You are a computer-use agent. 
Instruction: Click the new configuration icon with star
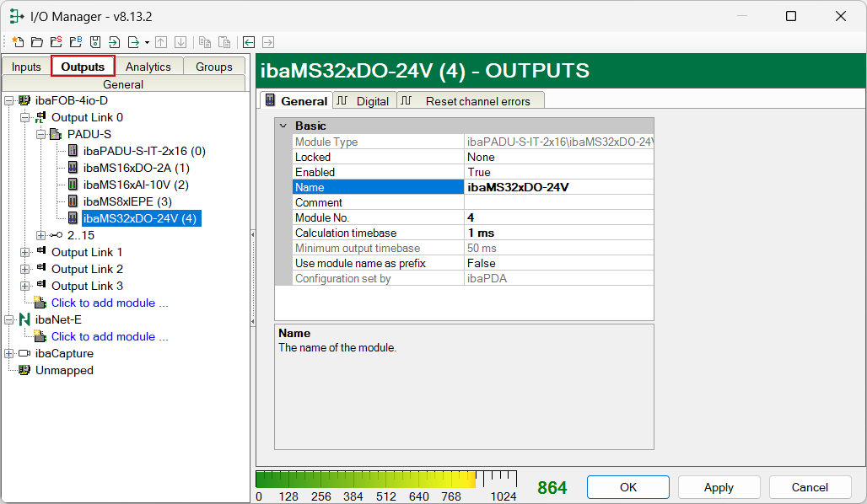click(18, 42)
